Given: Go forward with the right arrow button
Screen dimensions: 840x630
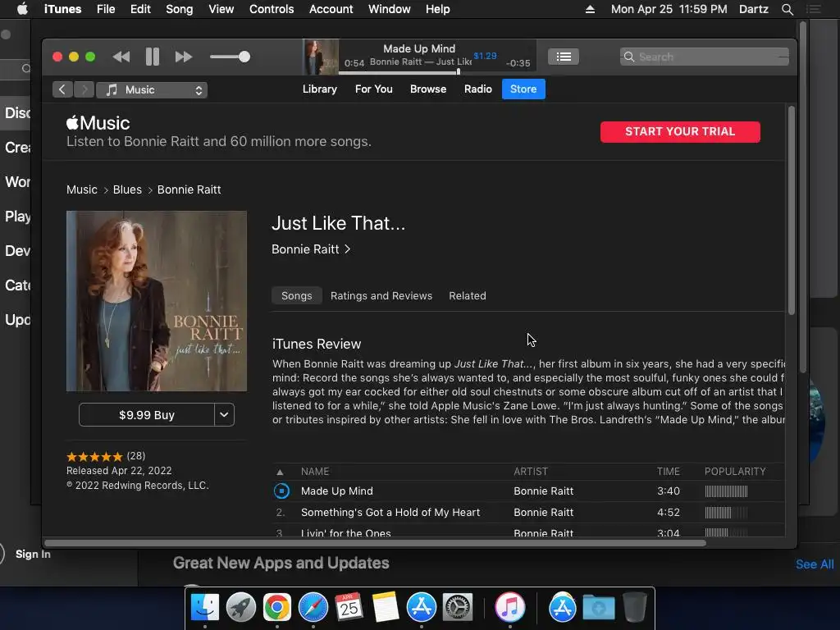Looking at the screenshot, I should [x=84, y=89].
